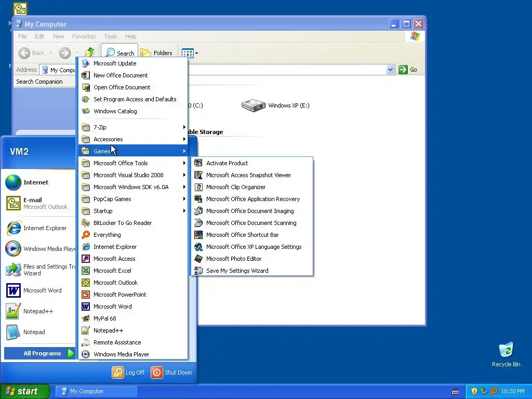The image size is (532, 399).
Task: Launch Everything search program
Action: coord(133,235)
